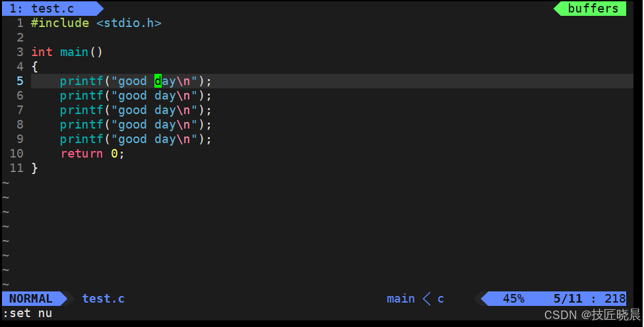644x327 pixels.
Task: Click '#include' on line 1
Action: point(60,23)
